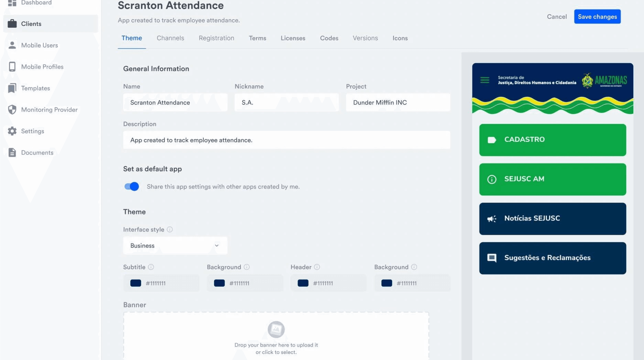This screenshot has width=644, height=360.
Task: Click the Monitoring Provider shield icon
Action: 12,110
